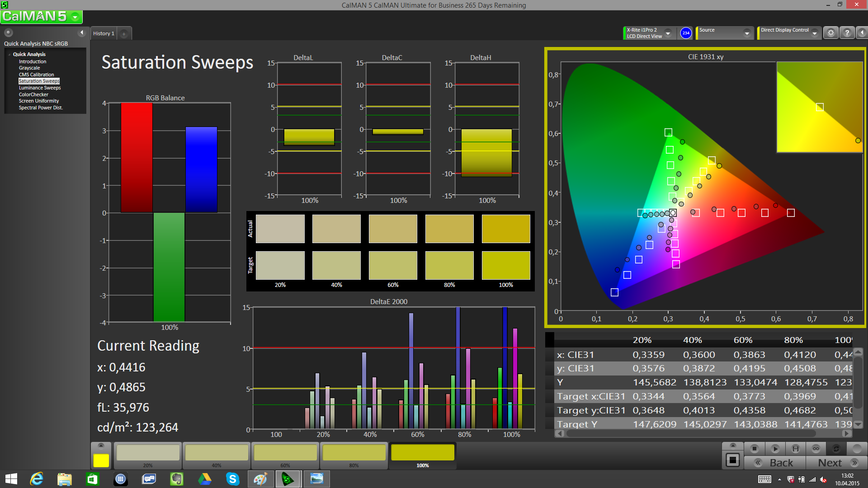Open ColorChecker workflow page

point(33,94)
